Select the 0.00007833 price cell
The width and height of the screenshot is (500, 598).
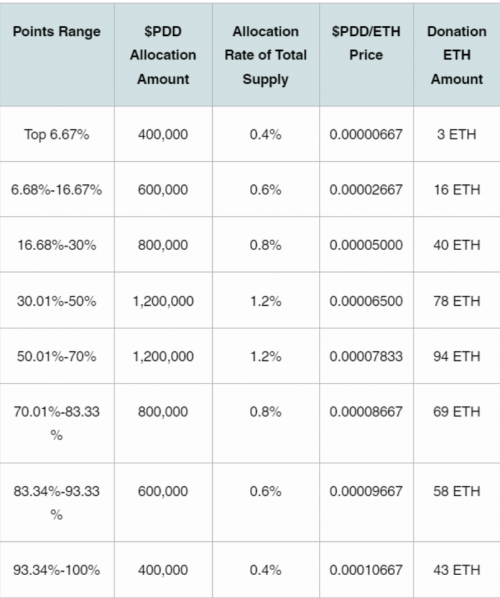pos(366,356)
